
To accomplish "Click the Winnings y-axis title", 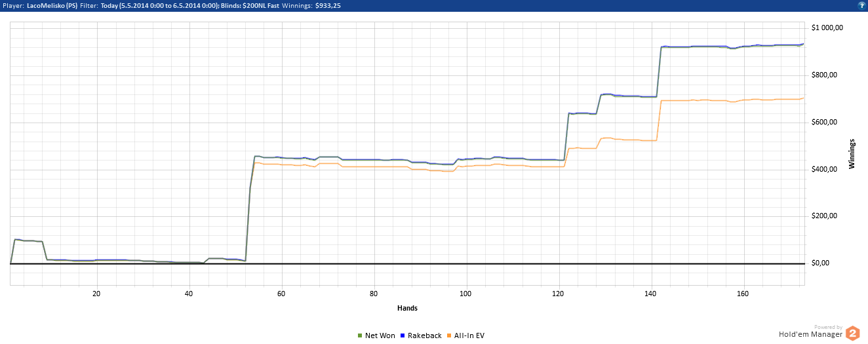I will 852,154.
